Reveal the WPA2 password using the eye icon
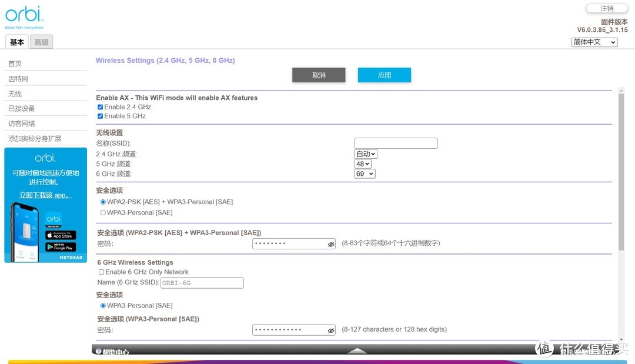This screenshot has width=635, height=364. [x=330, y=243]
